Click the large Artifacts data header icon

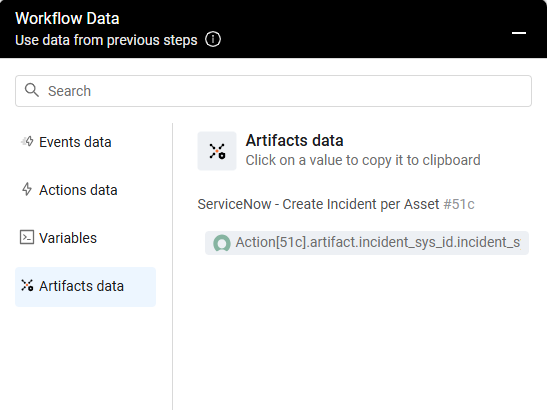tap(217, 151)
